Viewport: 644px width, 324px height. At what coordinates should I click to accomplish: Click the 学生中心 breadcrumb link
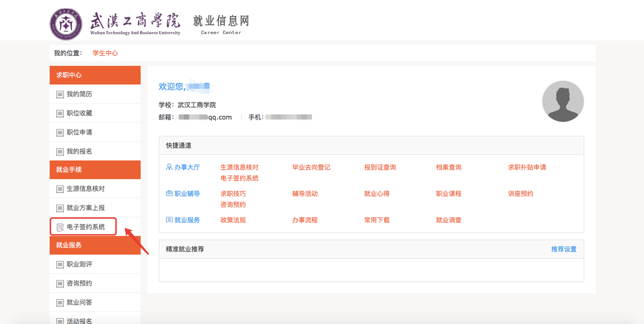click(x=105, y=53)
